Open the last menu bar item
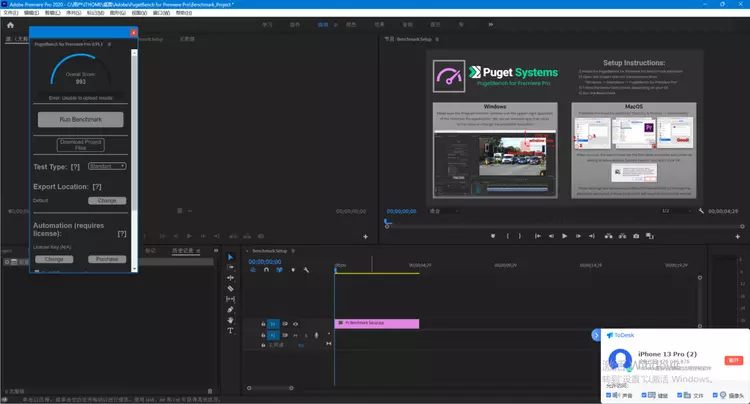750x404 pixels. pyautogui.click(x=184, y=13)
